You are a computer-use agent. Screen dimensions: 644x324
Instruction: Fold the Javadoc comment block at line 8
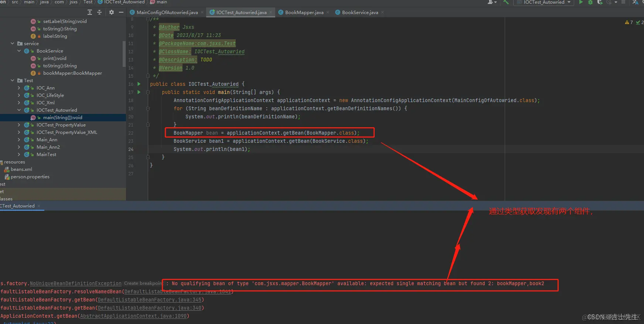point(148,19)
